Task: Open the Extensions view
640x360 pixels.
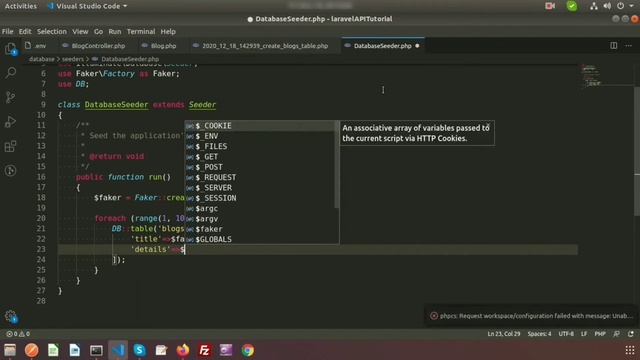Action: click(x=11, y=146)
